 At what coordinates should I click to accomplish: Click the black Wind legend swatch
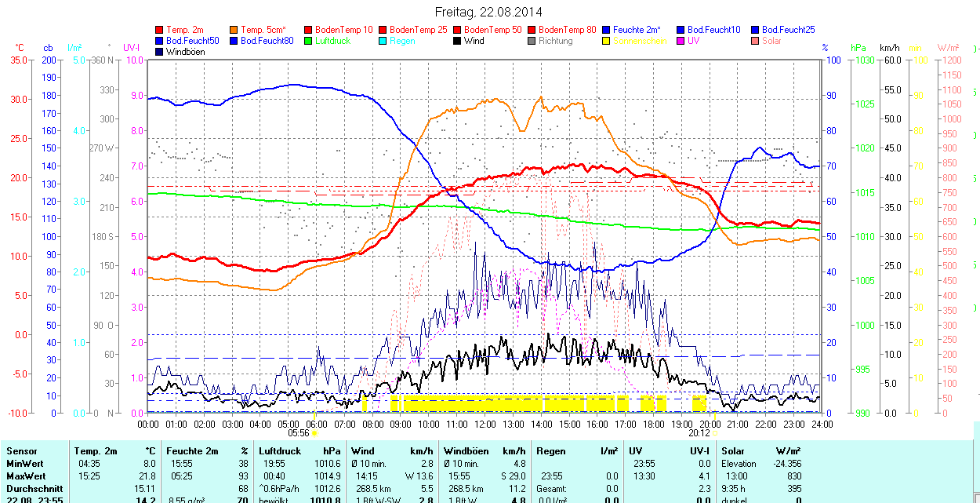click(x=457, y=41)
